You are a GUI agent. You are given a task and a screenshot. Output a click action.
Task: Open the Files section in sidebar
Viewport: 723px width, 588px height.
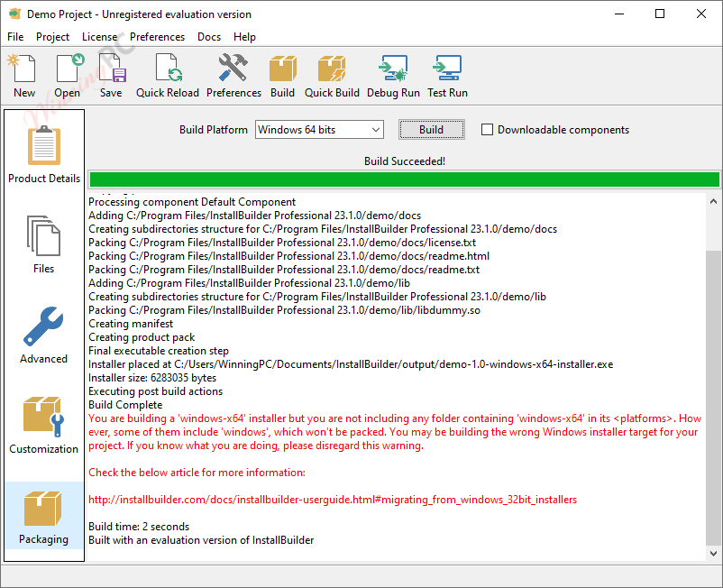44,244
